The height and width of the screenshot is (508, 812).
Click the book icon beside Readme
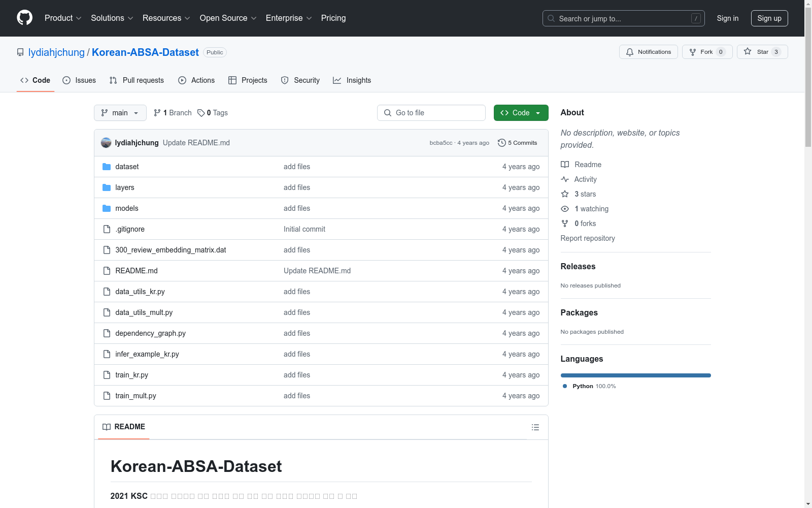click(565, 165)
